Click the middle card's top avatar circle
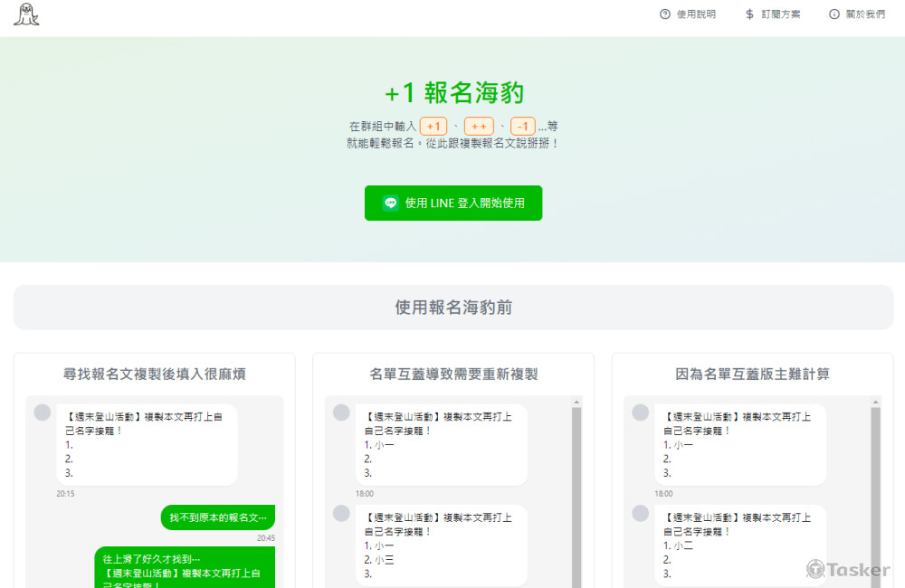Image resolution: width=905 pixels, height=588 pixels. click(341, 413)
